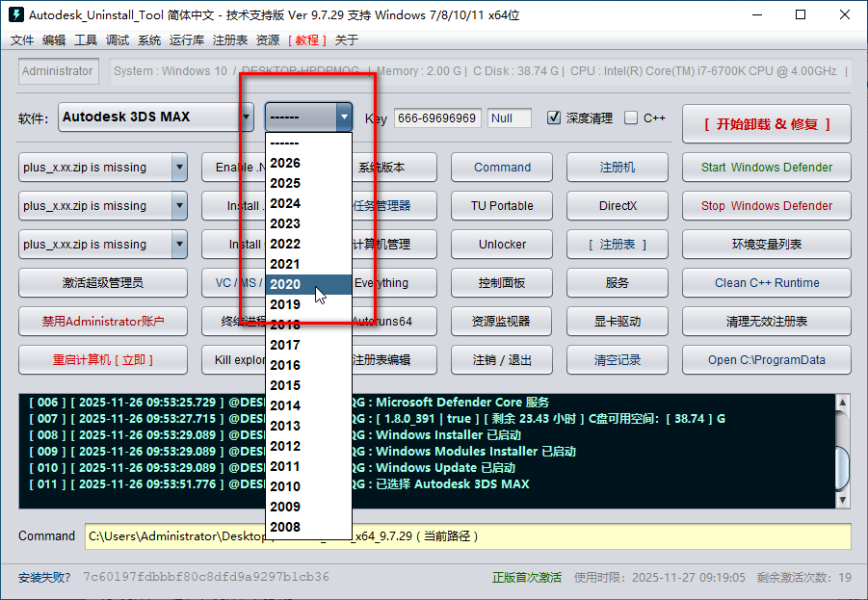Open 环境变量列表
868x600 pixels.
click(x=766, y=244)
